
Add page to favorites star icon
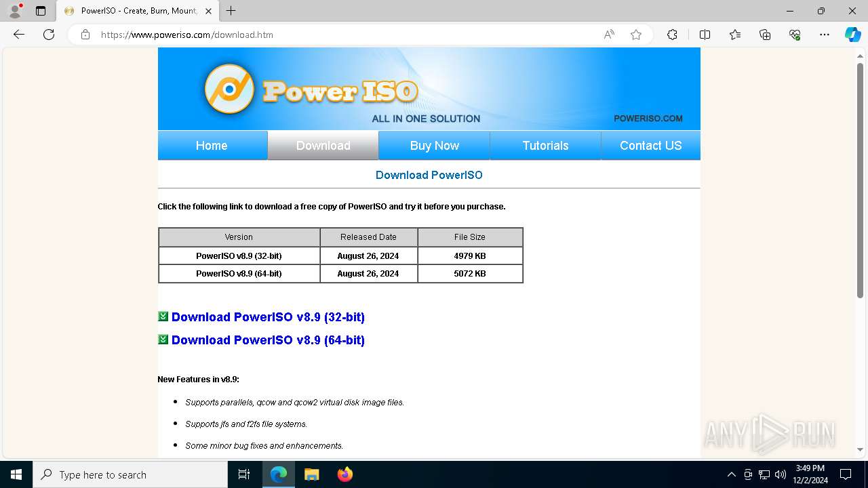(x=636, y=35)
